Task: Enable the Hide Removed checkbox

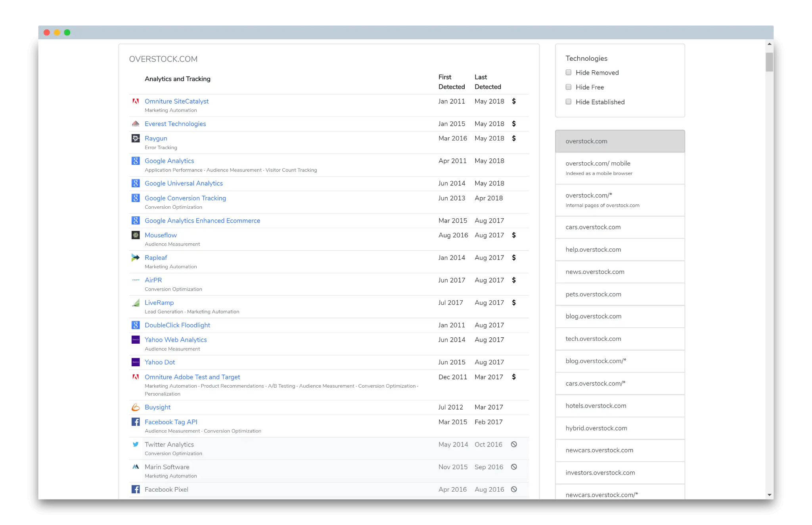Action: point(569,73)
